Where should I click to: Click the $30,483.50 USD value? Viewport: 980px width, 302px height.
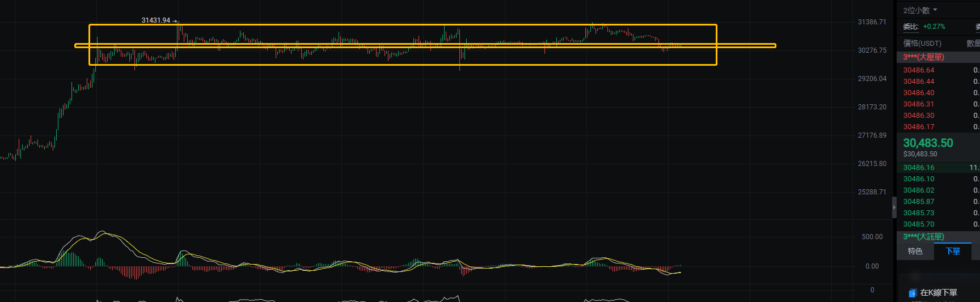point(920,154)
